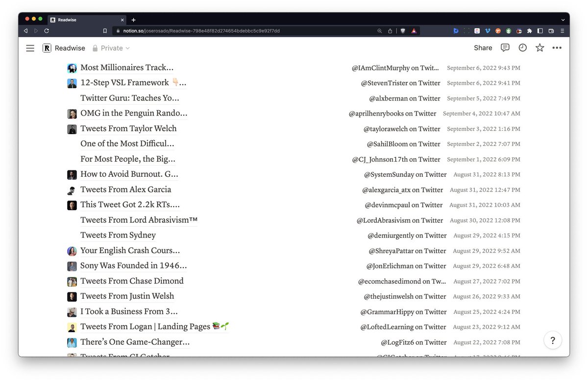Open the help question mark button
This screenshot has width=588, height=381.
tap(553, 340)
